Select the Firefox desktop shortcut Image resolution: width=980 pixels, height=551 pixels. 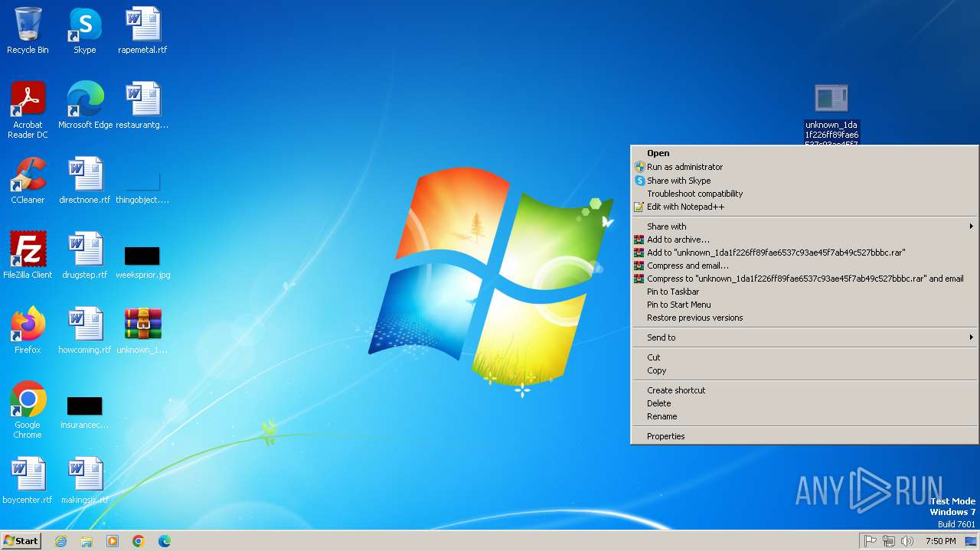(x=28, y=330)
